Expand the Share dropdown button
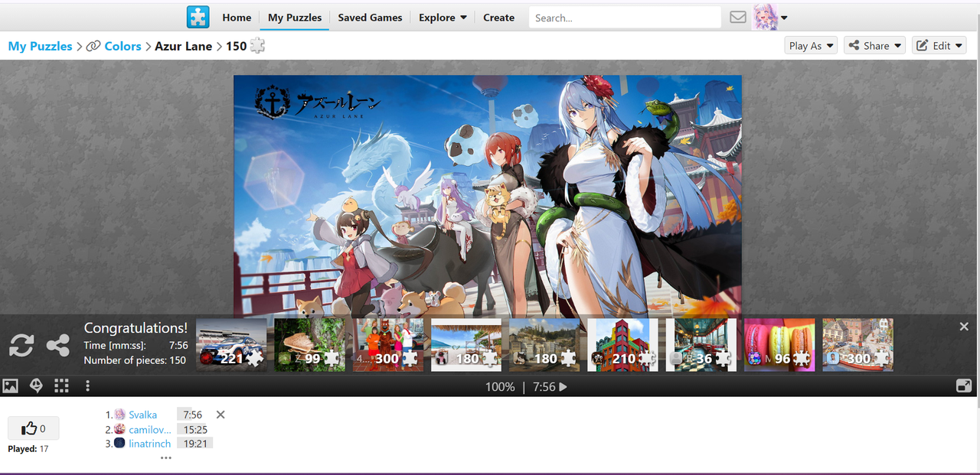Image resolution: width=980 pixels, height=475 pixels. 874,46
